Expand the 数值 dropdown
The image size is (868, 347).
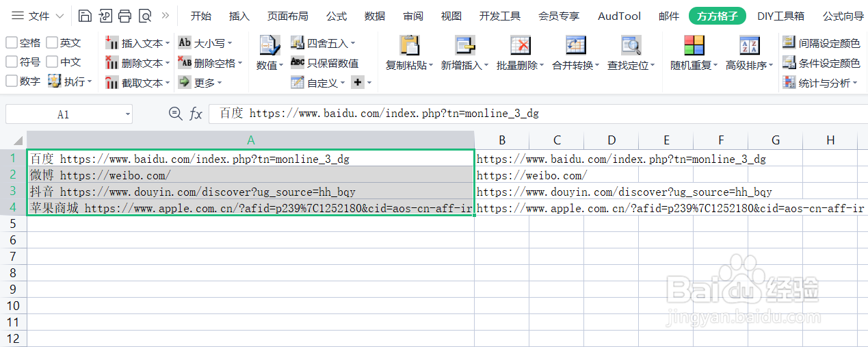270,66
